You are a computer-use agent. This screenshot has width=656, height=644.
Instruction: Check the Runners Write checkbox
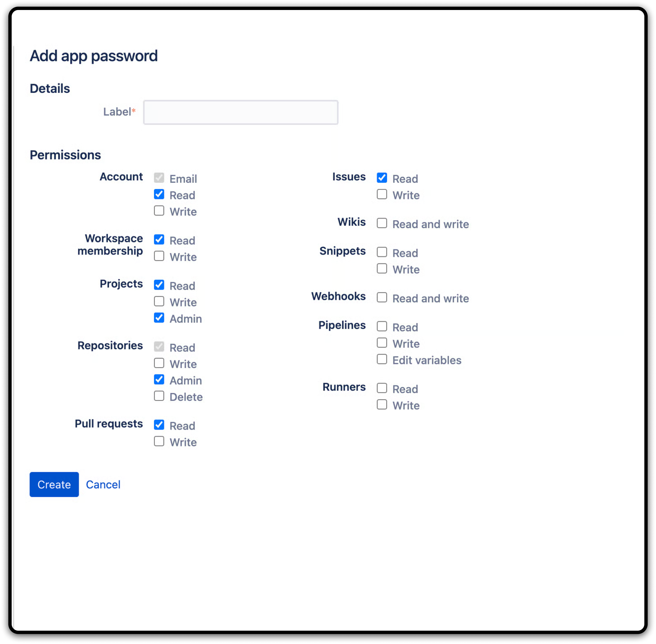click(x=382, y=405)
